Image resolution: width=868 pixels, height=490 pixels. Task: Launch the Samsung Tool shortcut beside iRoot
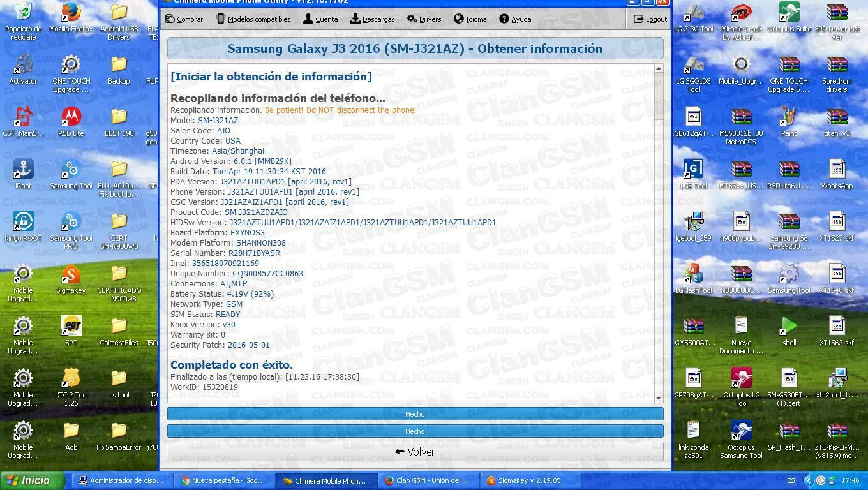[x=71, y=174]
